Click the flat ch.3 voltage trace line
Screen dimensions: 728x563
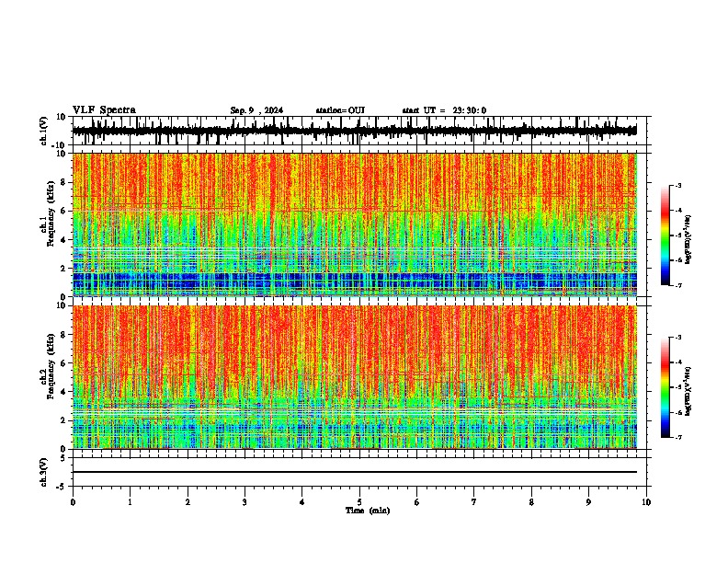click(x=354, y=472)
